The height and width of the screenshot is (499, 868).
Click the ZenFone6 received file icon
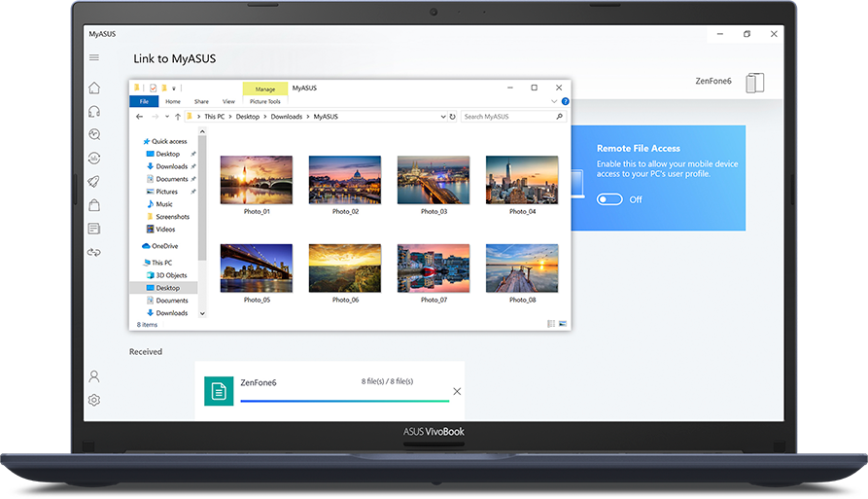pyautogui.click(x=219, y=391)
